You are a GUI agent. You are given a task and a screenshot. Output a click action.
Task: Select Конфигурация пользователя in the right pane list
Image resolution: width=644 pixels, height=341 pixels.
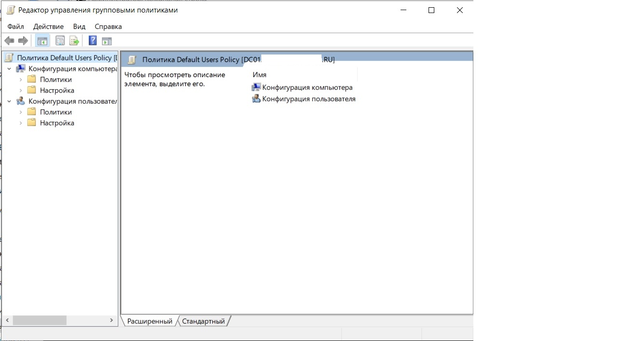304,99
